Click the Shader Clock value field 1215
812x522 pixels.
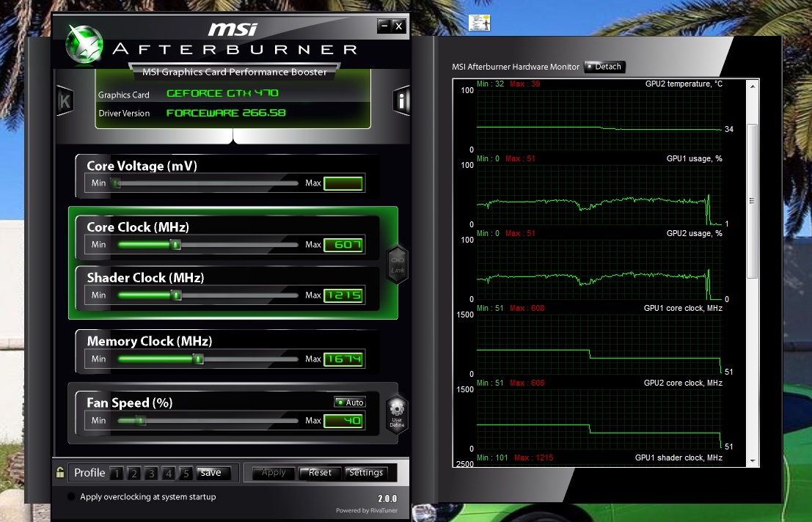point(343,295)
